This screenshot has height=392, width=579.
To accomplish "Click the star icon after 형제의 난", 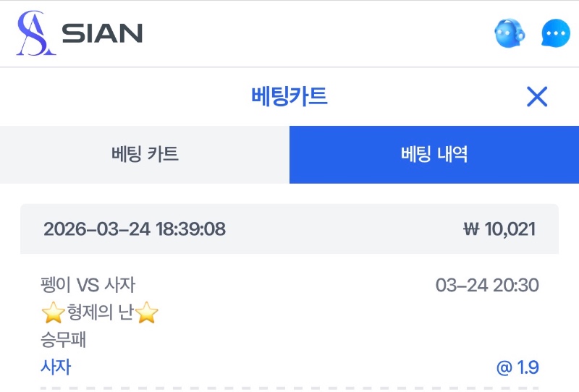I will [147, 313].
